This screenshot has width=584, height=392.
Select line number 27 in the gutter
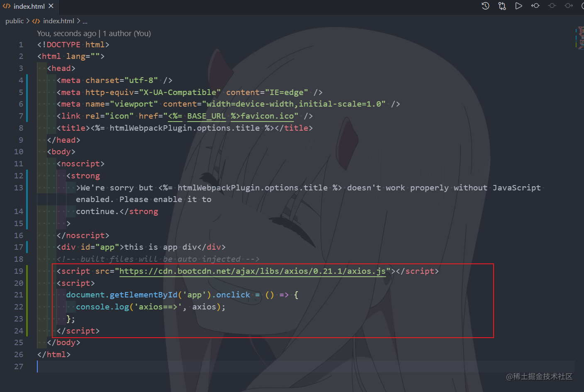(x=19, y=366)
